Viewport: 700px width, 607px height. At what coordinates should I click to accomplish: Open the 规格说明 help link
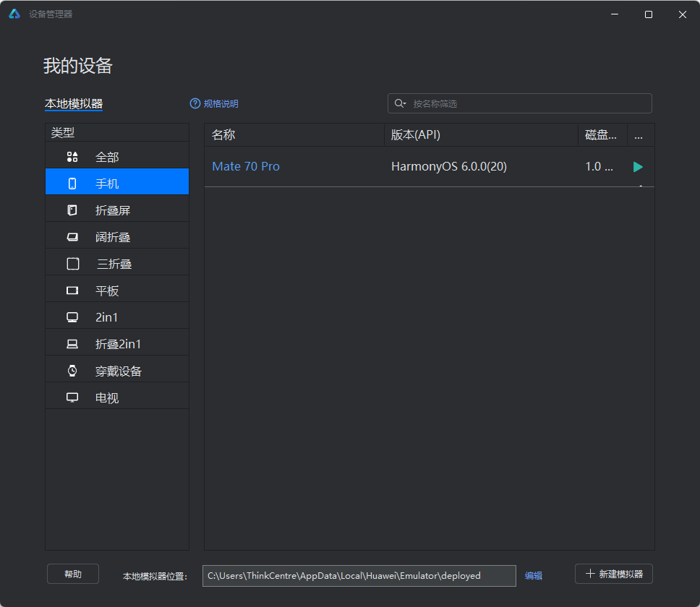[221, 104]
